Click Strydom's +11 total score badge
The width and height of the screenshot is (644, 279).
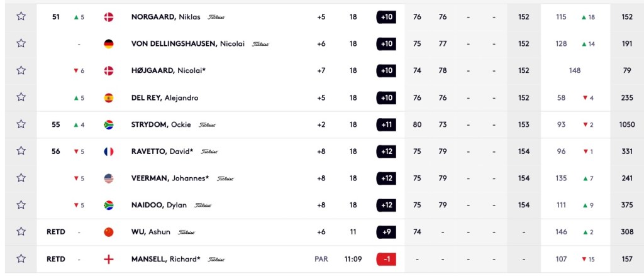[386, 124]
